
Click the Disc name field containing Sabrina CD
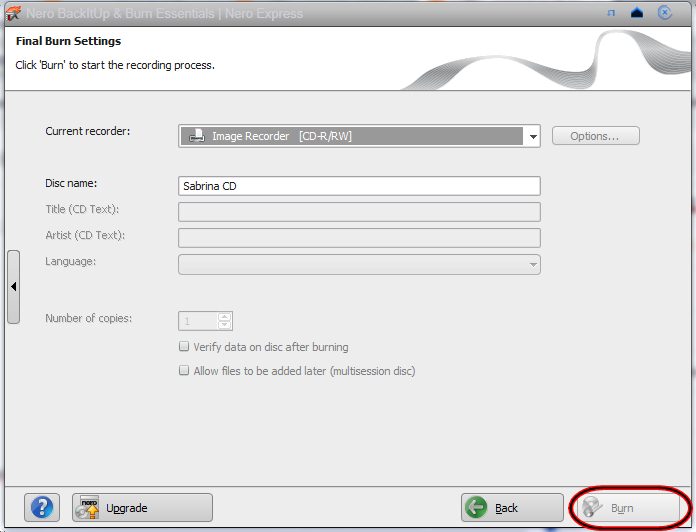pos(359,186)
